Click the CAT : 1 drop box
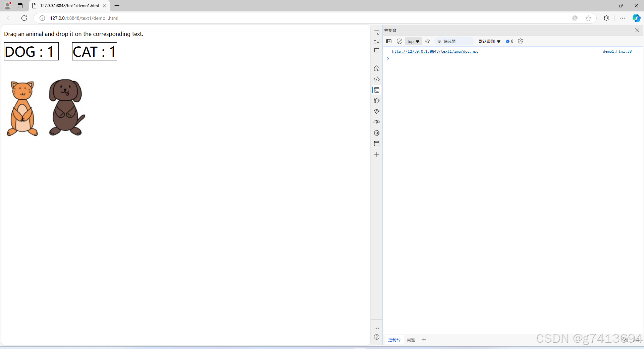 [x=95, y=51]
